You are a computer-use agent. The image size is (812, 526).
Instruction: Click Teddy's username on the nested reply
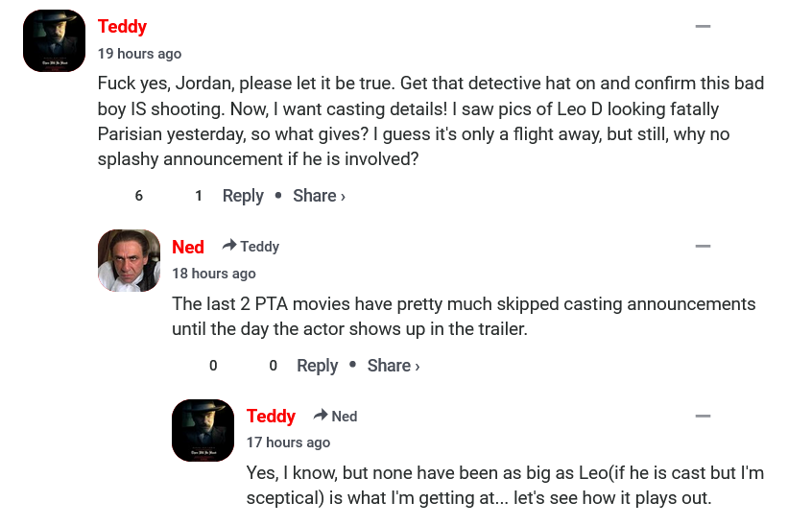click(x=271, y=417)
